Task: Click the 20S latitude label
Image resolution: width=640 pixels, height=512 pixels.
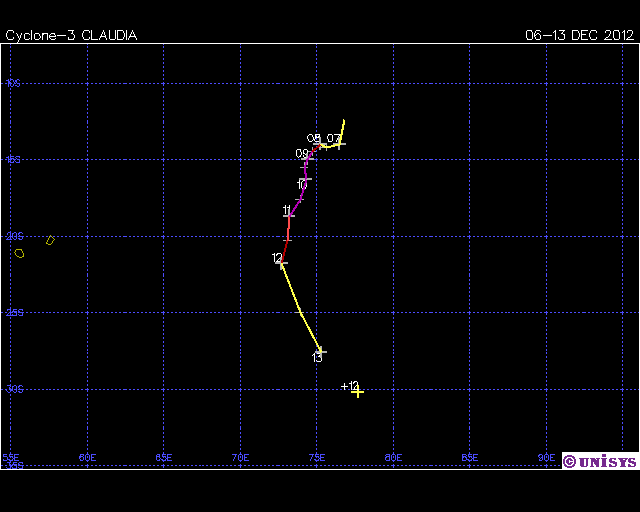Action: pyautogui.click(x=14, y=237)
